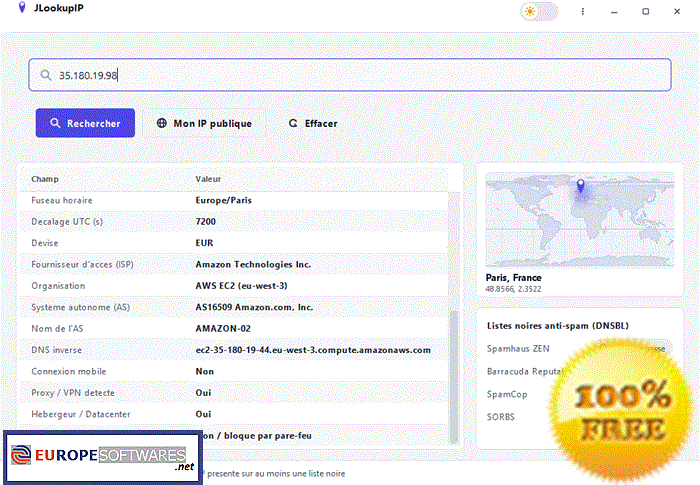700x485 pixels.
Task: Click the SpamCop entry
Action: 507,394
